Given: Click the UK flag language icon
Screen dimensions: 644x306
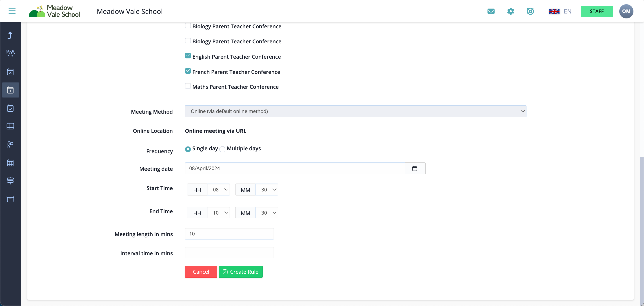Looking at the screenshot, I should 554,11.
